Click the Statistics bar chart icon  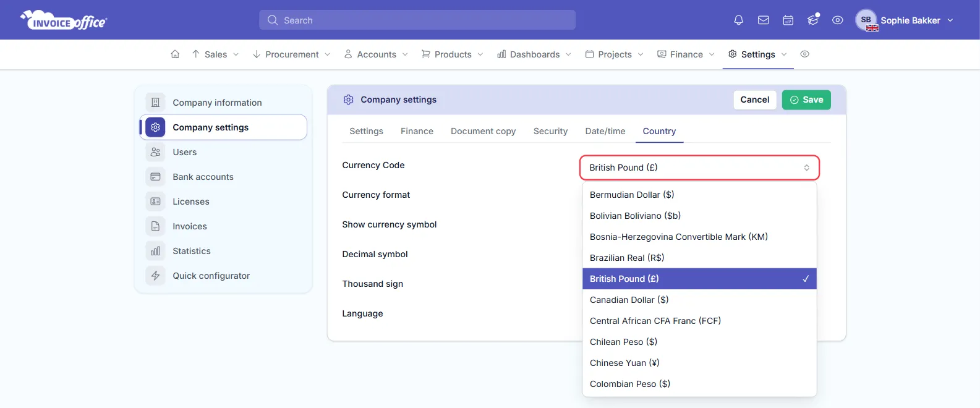pos(155,251)
